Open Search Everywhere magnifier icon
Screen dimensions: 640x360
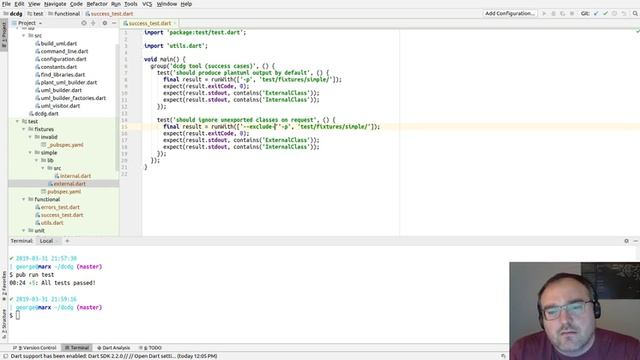pos(635,13)
